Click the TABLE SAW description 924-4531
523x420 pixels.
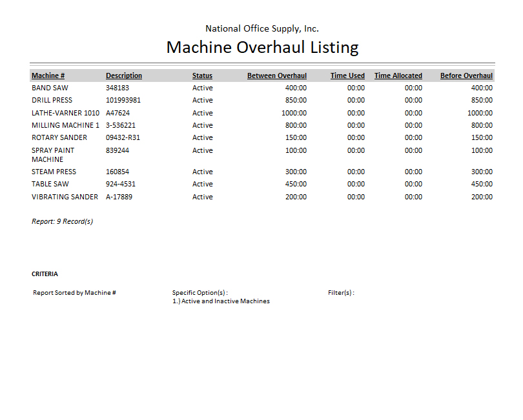pos(121,184)
